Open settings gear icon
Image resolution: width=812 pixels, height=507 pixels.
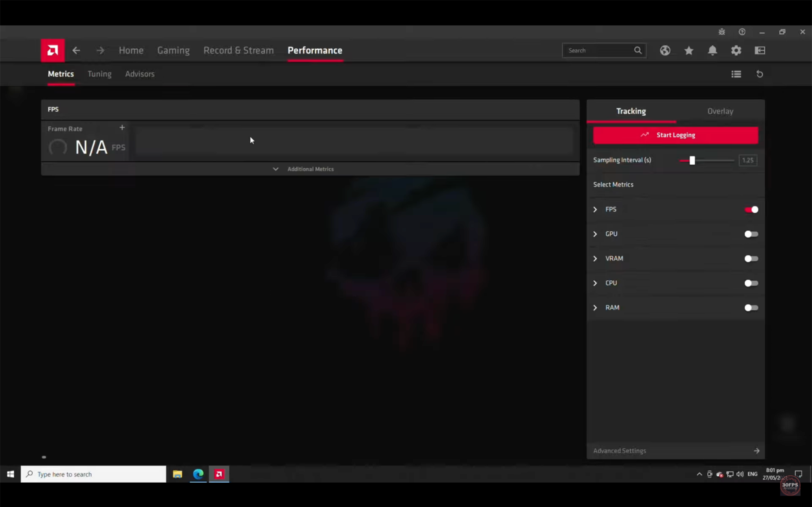coord(736,50)
